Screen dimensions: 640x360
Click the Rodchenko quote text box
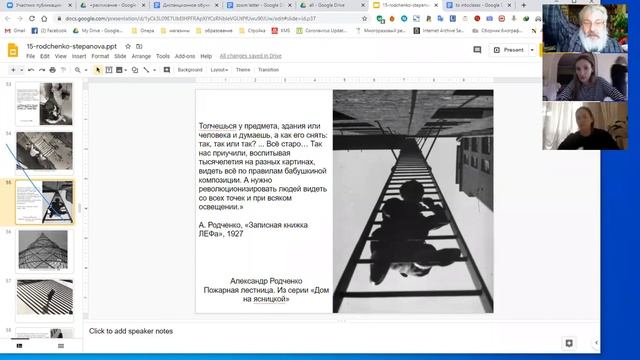coord(263,180)
